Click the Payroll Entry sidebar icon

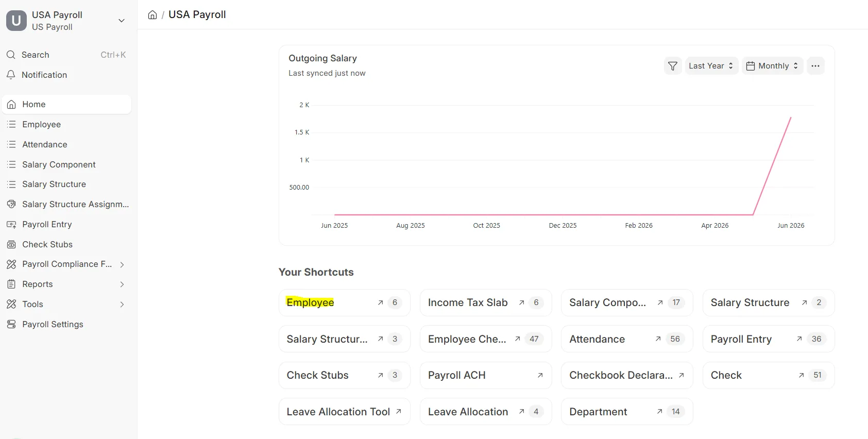[x=11, y=225]
